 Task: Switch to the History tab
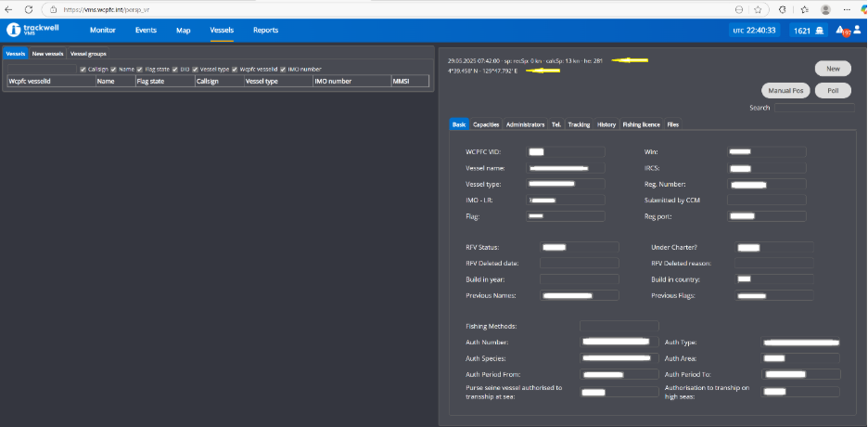[x=606, y=124]
